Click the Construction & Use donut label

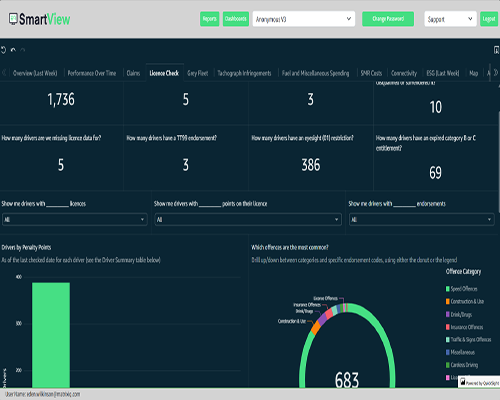click(292, 321)
